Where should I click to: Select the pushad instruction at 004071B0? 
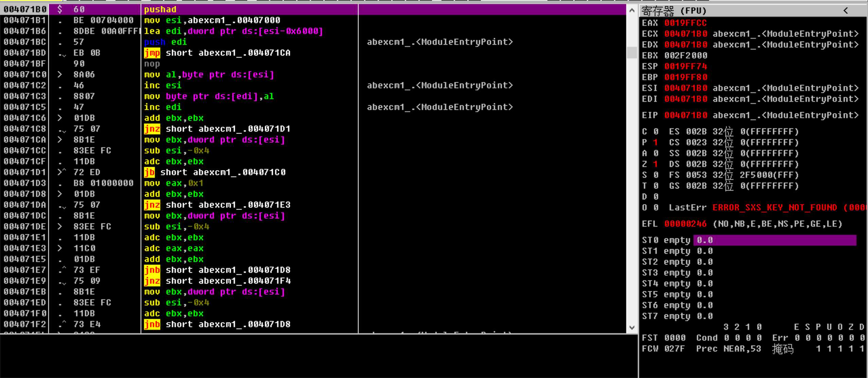click(x=160, y=10)
